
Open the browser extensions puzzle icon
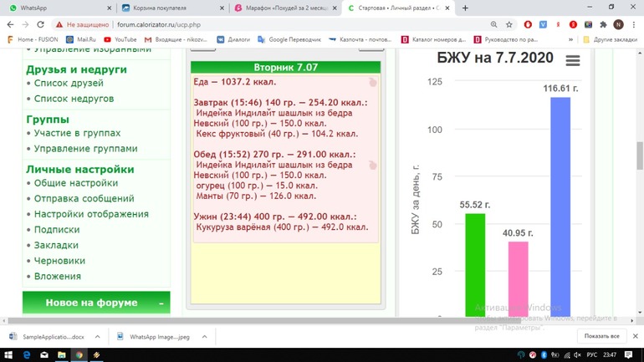tap(602, 25)
